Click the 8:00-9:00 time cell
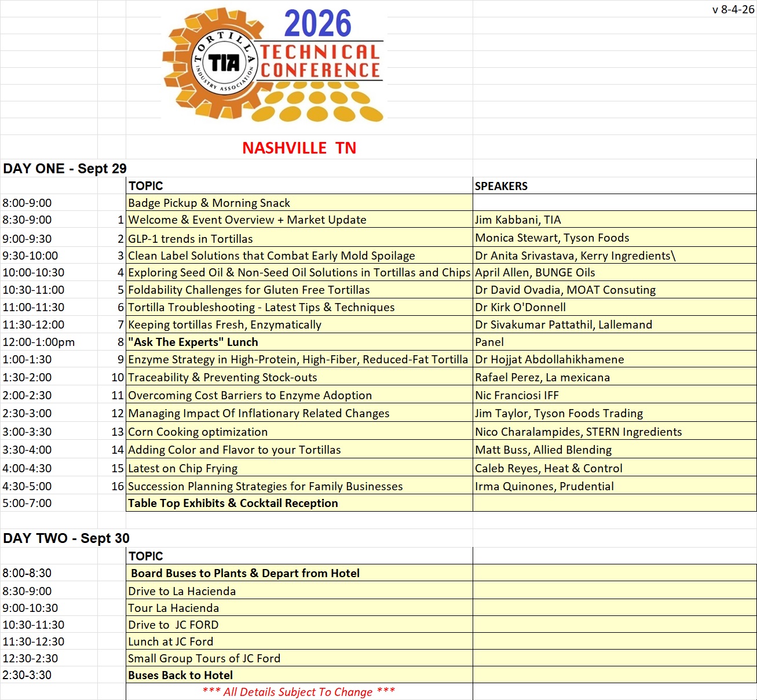 (49, 203)
